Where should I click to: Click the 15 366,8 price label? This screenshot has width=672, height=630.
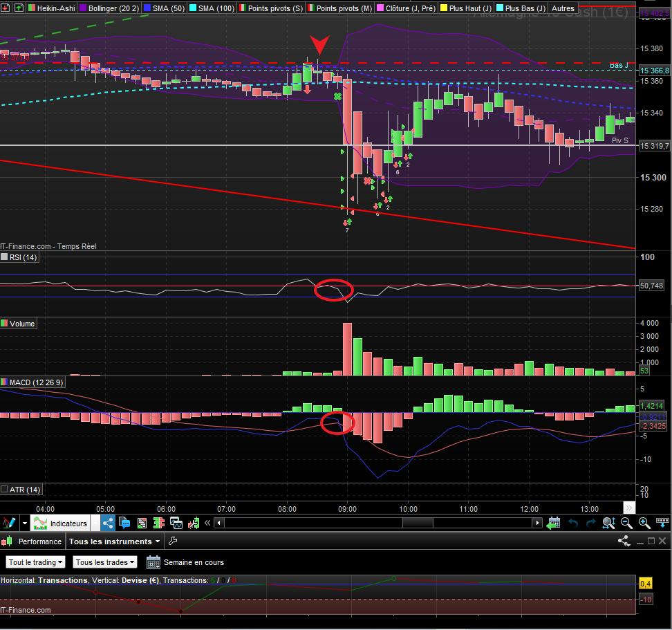[654, 71]
